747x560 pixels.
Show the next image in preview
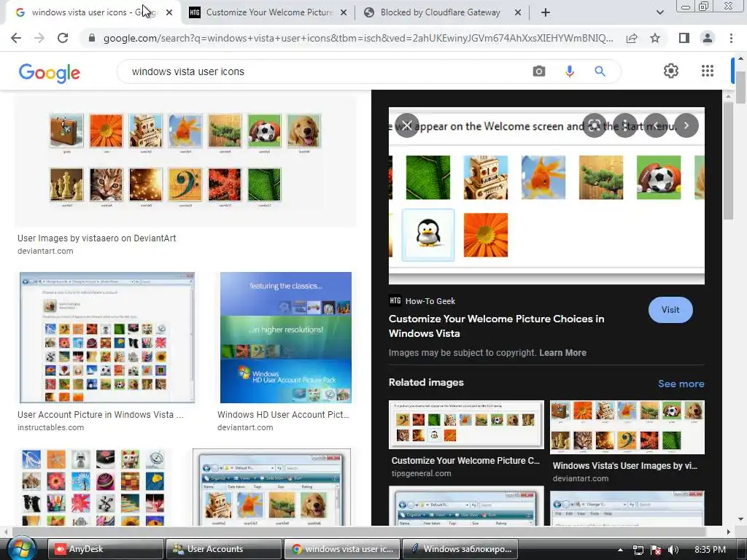[x=686, y=125]
